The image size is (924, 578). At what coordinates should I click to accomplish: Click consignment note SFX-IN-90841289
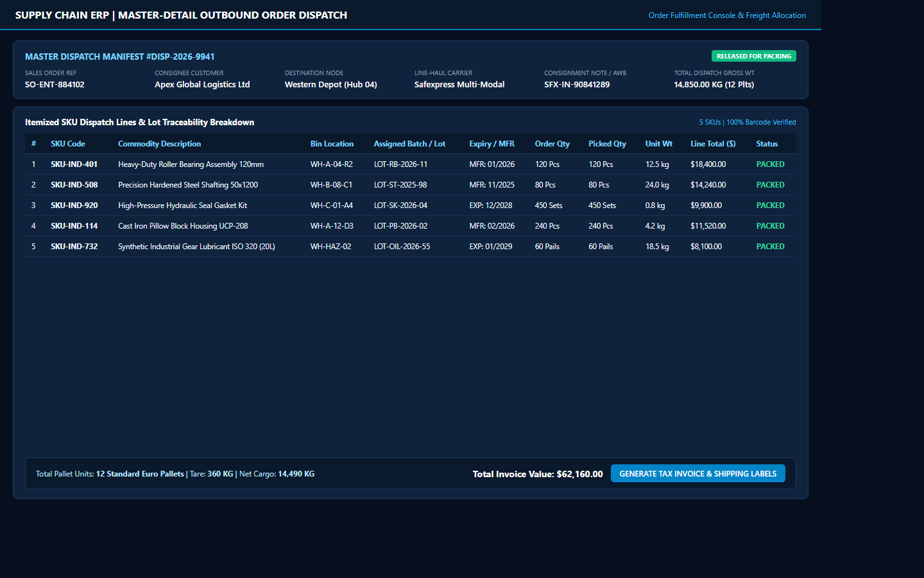click(577, 85)
